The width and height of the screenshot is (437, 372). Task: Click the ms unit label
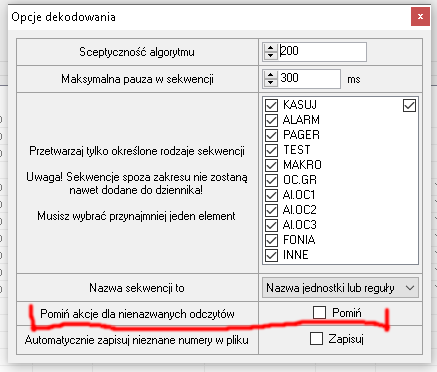354,80
